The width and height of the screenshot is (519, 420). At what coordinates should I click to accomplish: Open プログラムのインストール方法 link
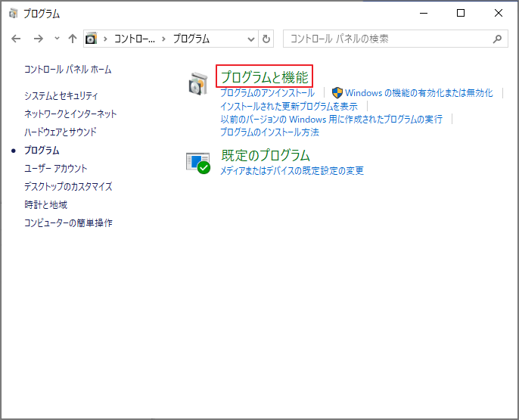click(269, 132)
